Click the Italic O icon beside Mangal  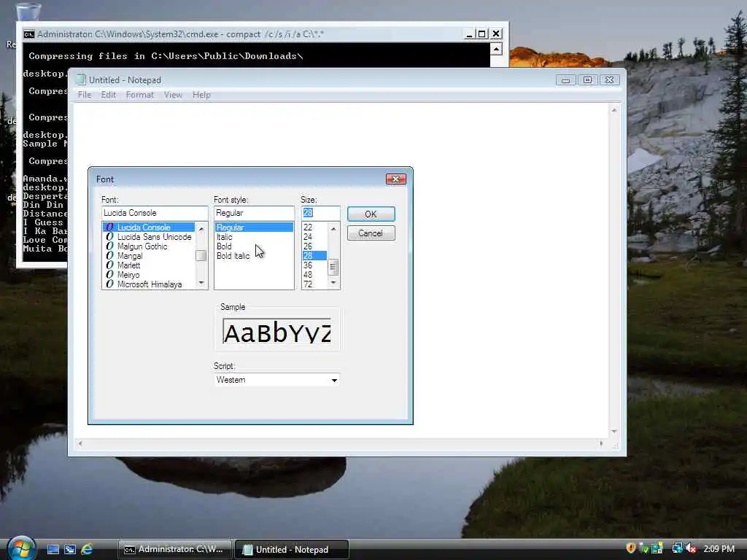point(109,256)
